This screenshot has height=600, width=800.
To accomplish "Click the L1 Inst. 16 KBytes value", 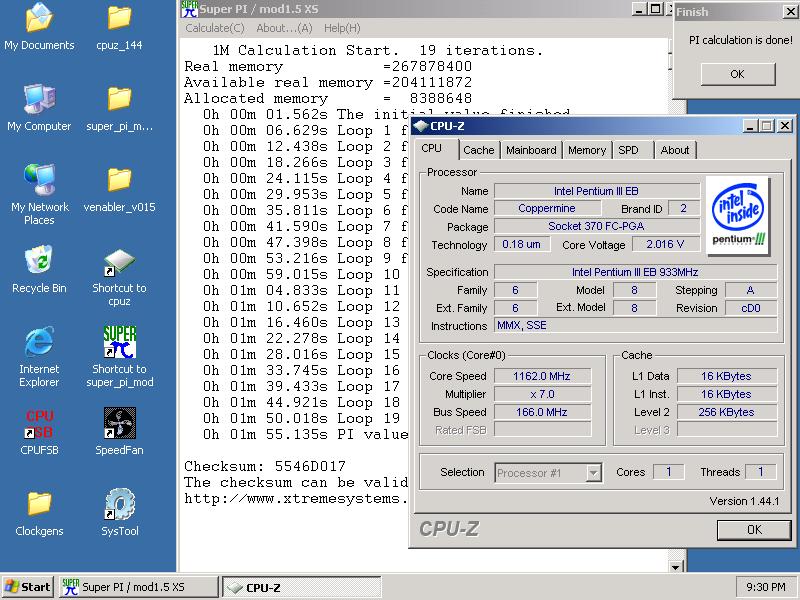I will (x=726, y=394).
